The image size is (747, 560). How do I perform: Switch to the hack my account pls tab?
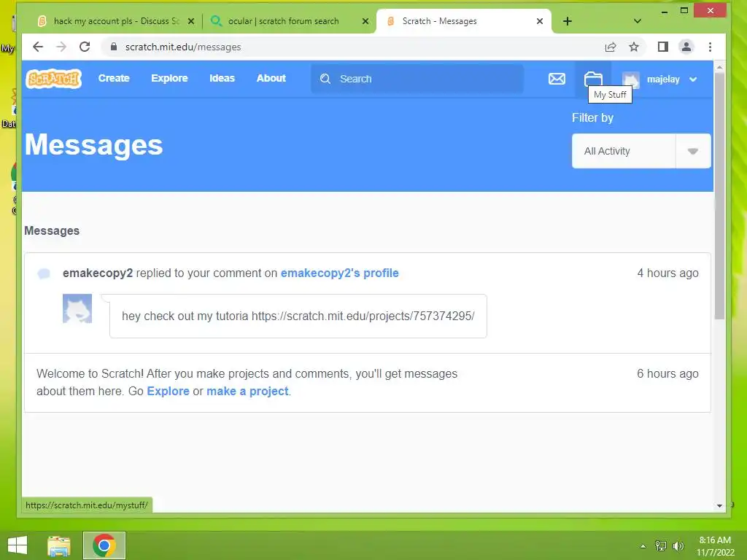point(116,21)
